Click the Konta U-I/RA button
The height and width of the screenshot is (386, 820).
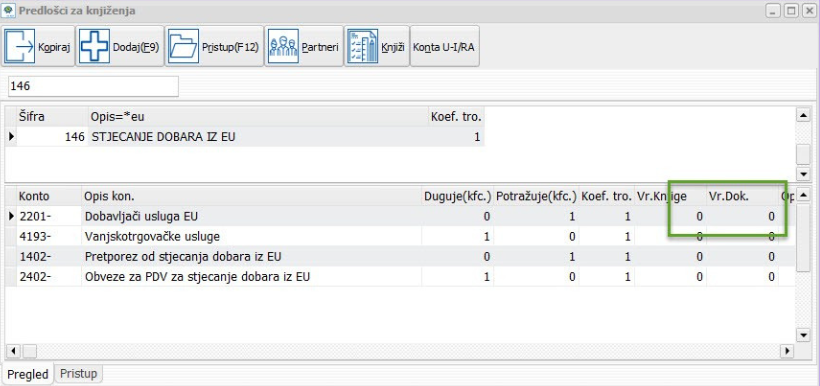click(x=445, y=47)
